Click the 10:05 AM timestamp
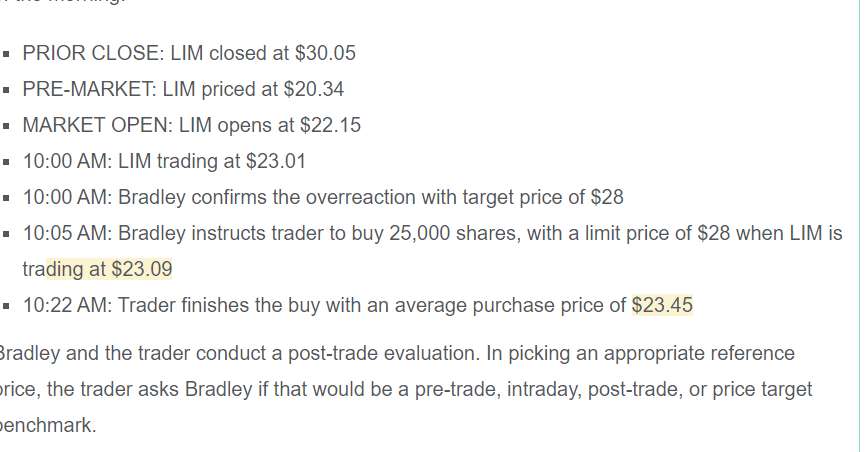The image size is (865, 452). (x=62, y=233)
